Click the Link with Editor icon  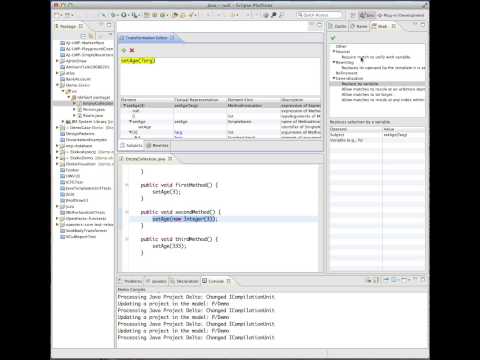(x=91, y=36)
